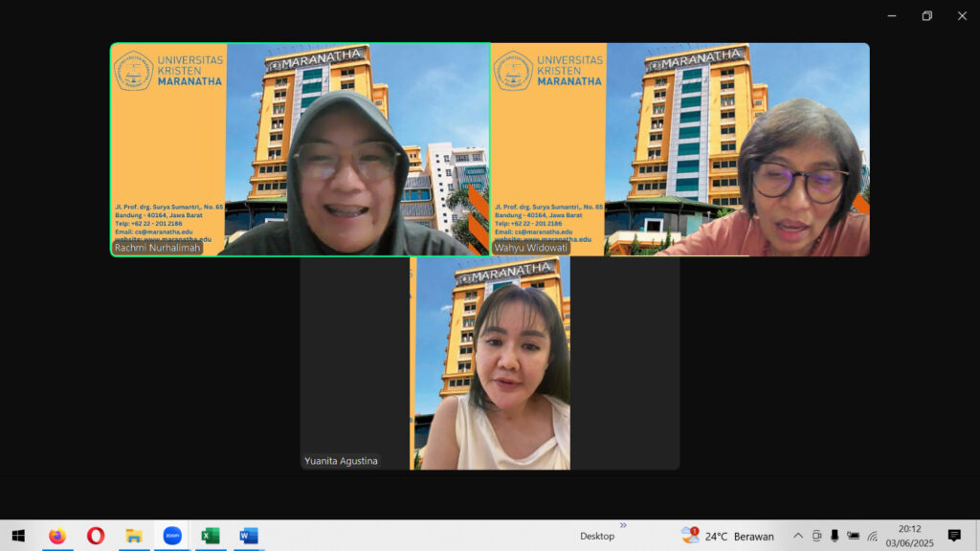Select Wahyu Widowati video tile
Viewport: 980px width, 551px height.
pyautogui.click(x=680, y=149)
